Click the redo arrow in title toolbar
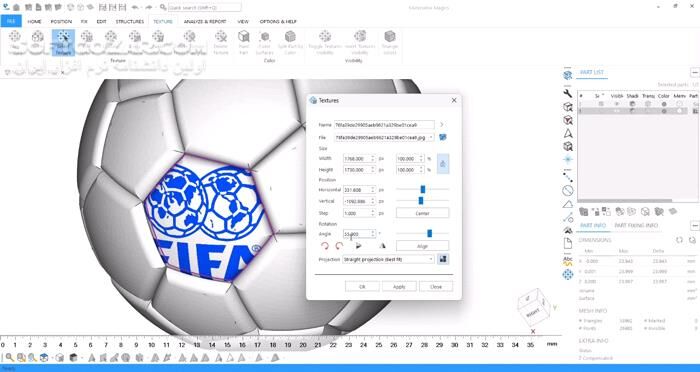The height and width of the screenshot is (372, 700). click(x=149, y=8)
